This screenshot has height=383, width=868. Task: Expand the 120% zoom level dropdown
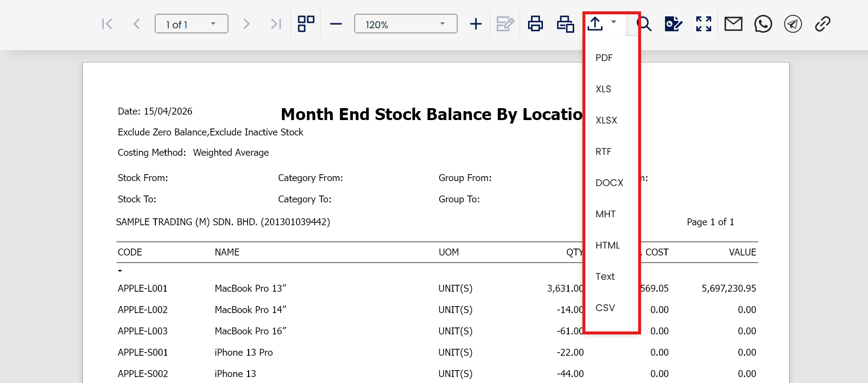tap(442, 24)
